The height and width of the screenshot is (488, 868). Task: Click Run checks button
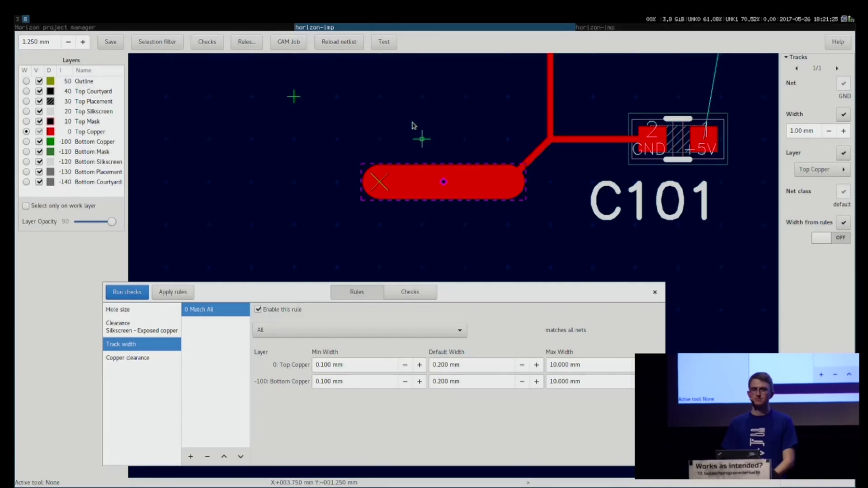[x=127, y=292]
